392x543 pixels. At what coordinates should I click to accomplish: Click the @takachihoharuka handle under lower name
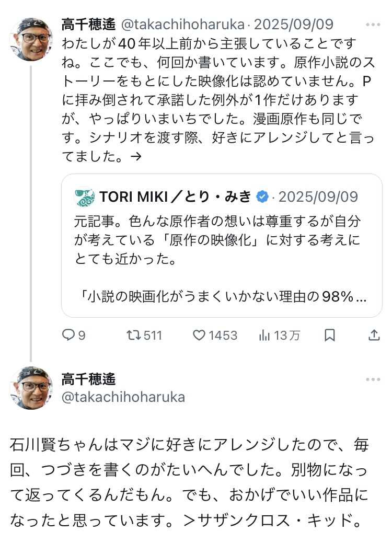click(123, 397)
